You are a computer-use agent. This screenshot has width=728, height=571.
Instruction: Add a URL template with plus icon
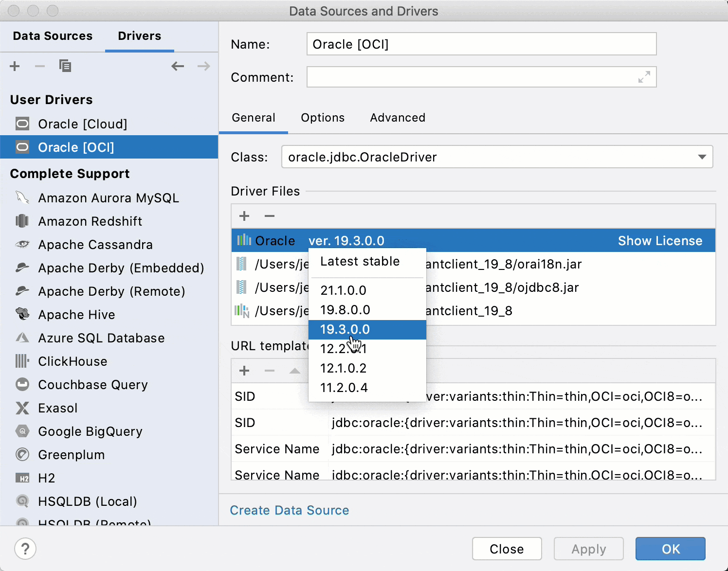click(x=244, y=371)
